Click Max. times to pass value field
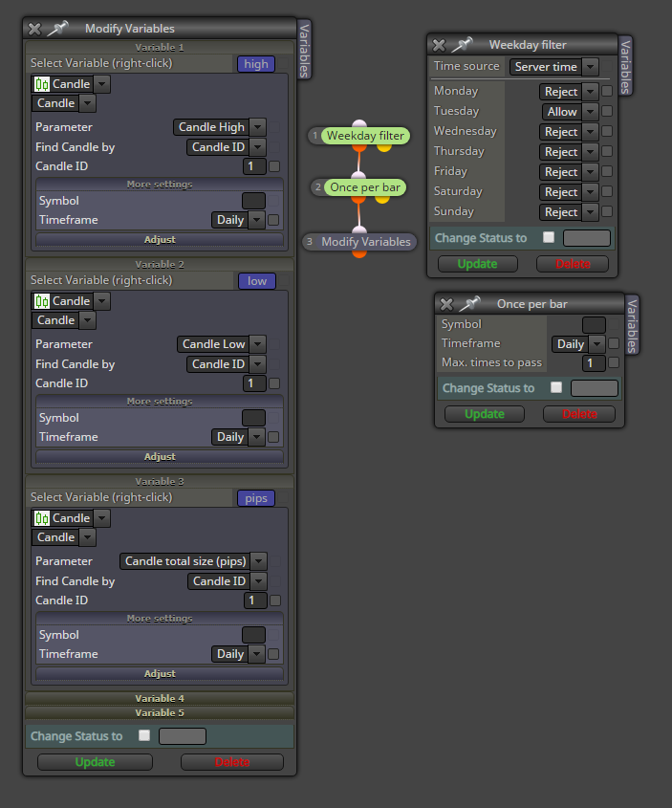 pos(594,362)
